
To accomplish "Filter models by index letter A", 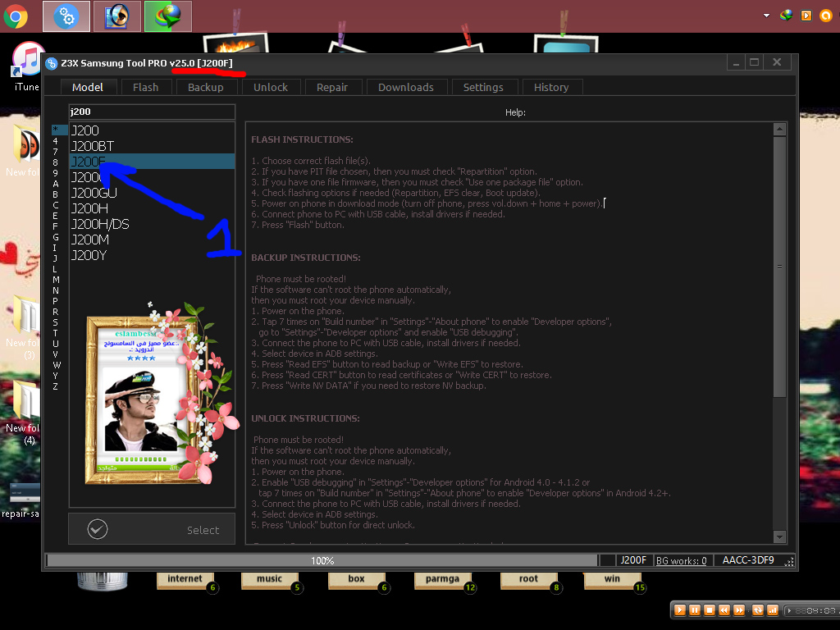I will click(x=55, y=183).
